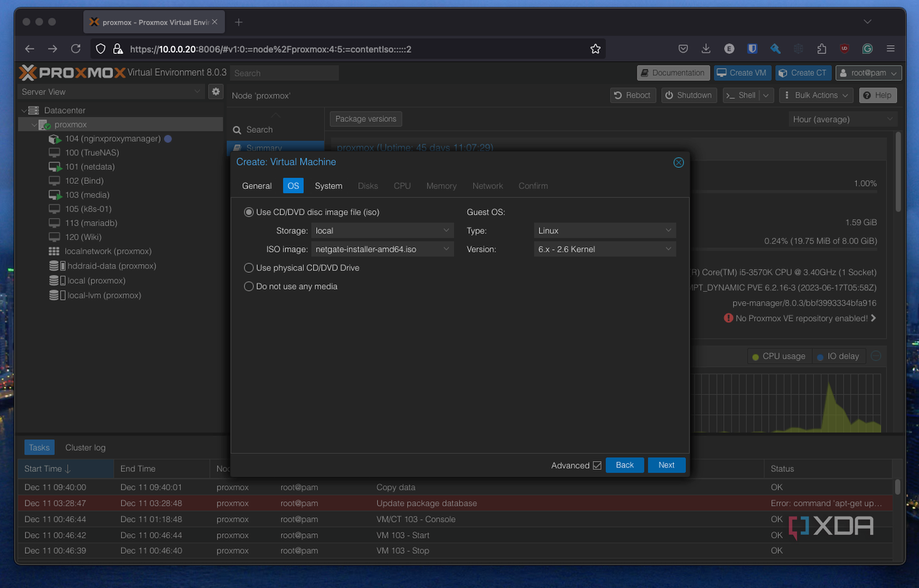Open the Bulk Actions dropdown
The height and width of the screenshot is (588, 919).
click(816, 95)
